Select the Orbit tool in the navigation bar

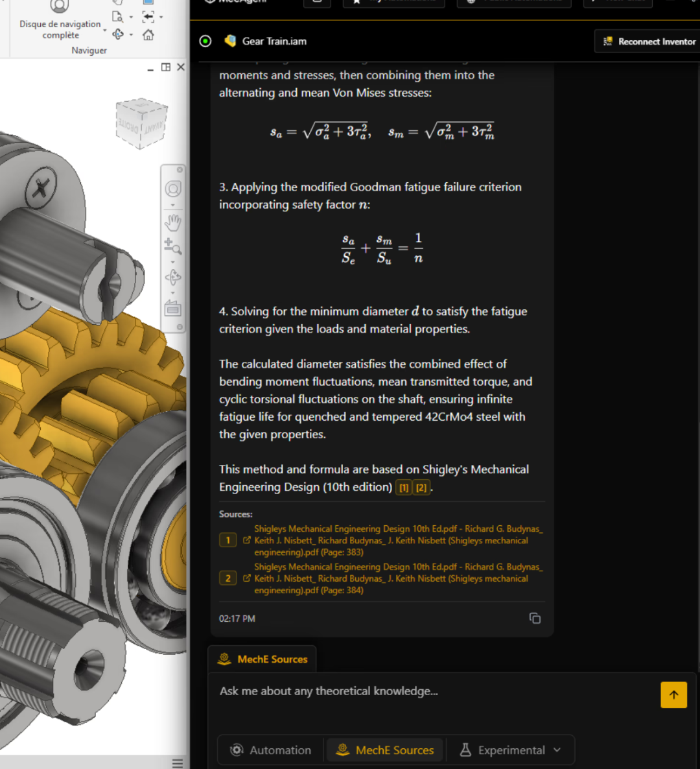[x=172, y=278]
